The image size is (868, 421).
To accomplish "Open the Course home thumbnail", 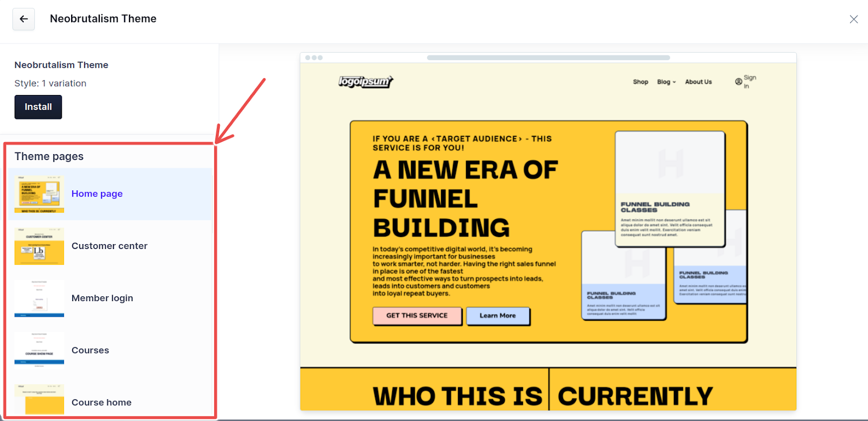I will [x=39, y=399].
